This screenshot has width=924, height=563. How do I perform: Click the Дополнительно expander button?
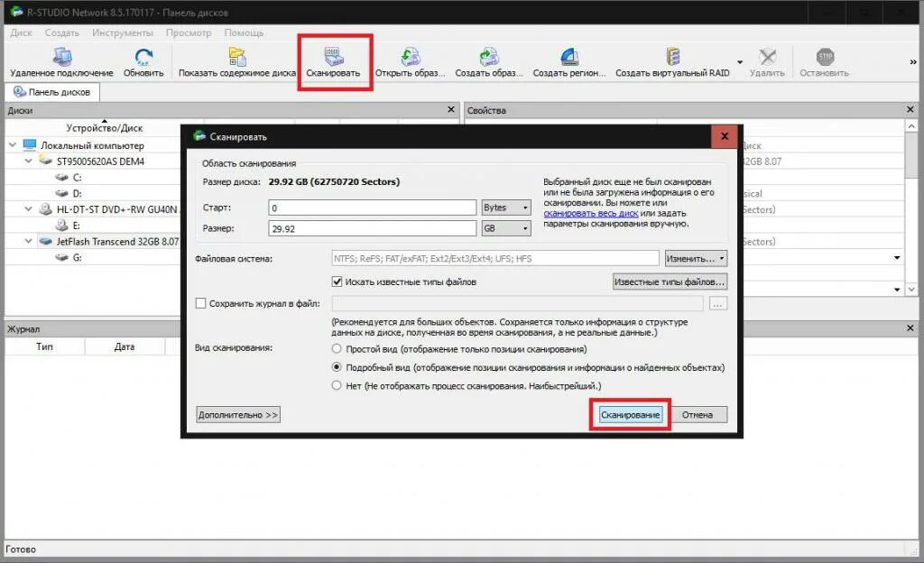pos(236,414)
